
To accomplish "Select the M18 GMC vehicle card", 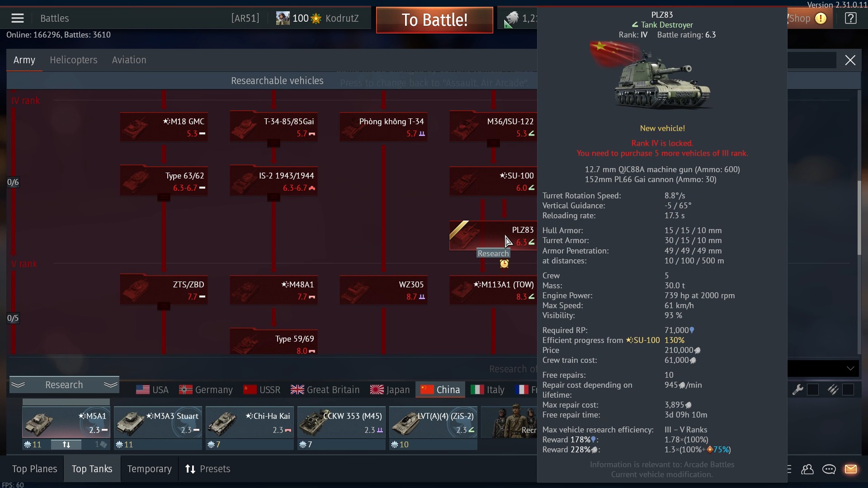I will click(164, 127).
